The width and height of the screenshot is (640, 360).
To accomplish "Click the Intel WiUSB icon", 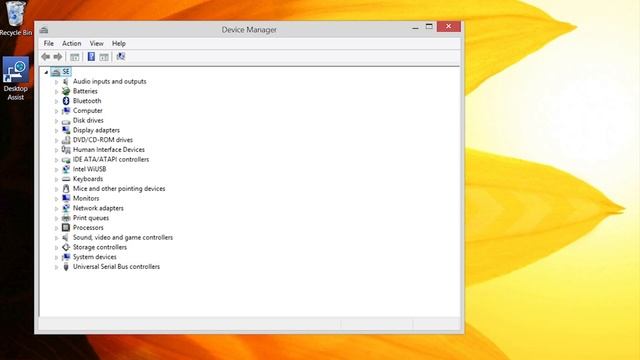I will click(x=66, y=169).
